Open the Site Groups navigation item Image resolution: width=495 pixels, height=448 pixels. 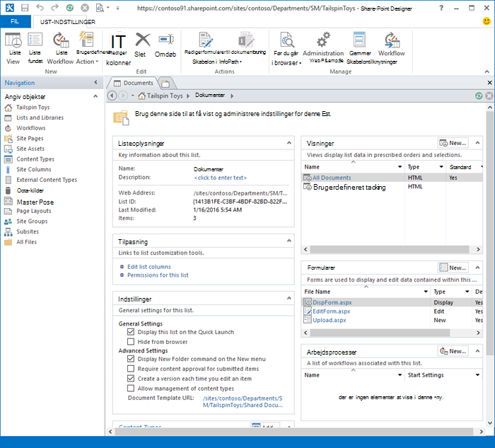click(x=32, y=221)
